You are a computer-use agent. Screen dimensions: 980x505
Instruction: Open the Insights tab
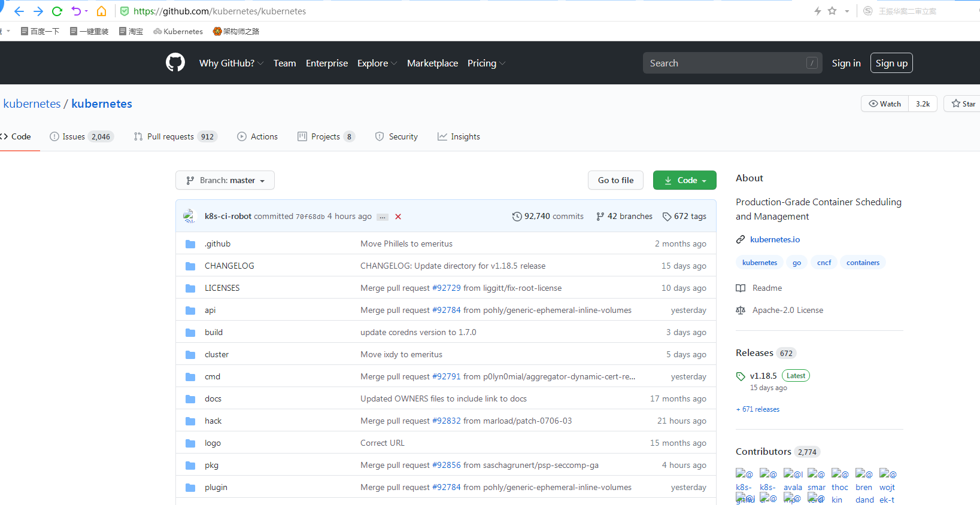point(459,136)
